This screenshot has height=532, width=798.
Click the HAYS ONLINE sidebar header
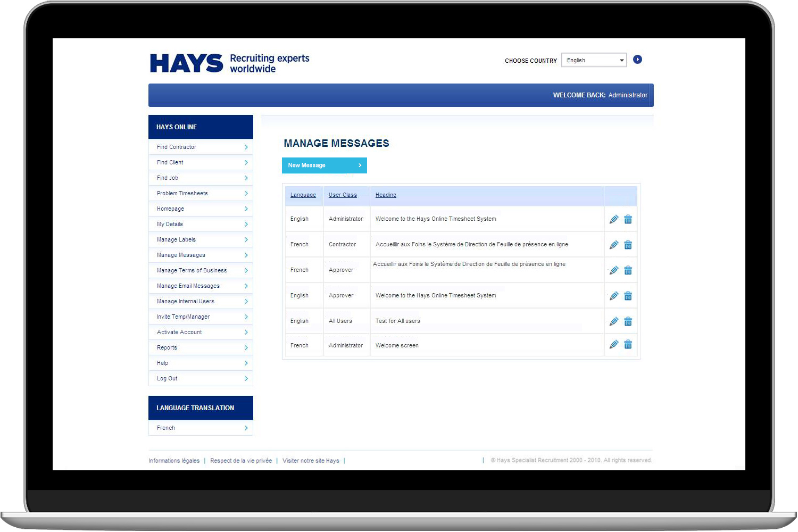click(201, 127)
